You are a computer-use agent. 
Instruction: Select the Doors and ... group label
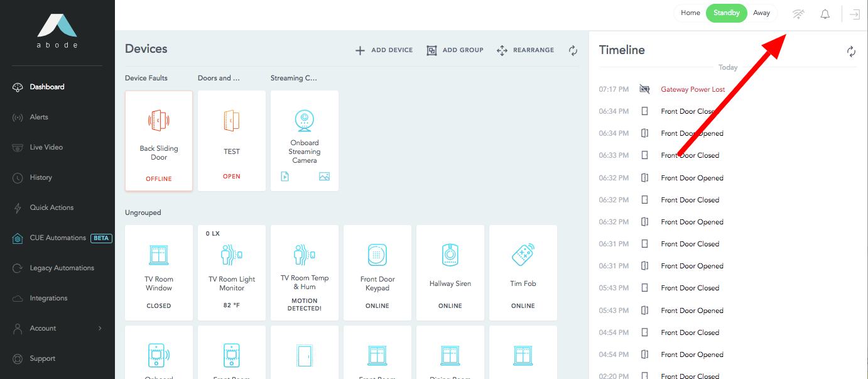coord(219,78)
